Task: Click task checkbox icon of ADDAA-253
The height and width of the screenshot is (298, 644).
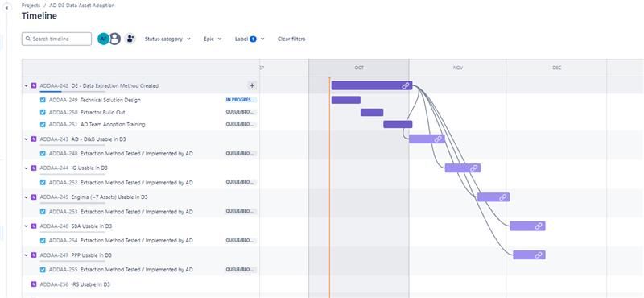Action: [x=43, y=212]
